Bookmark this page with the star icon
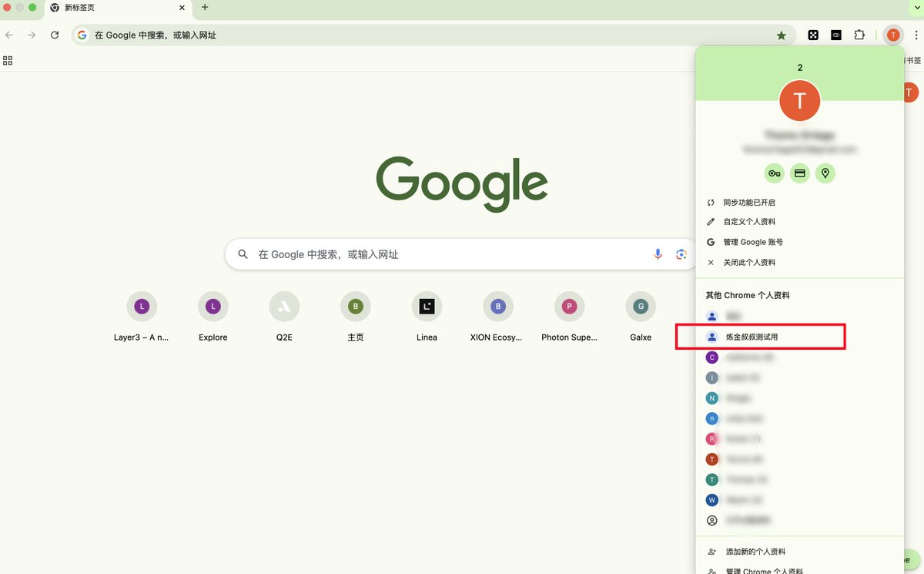 782,35
